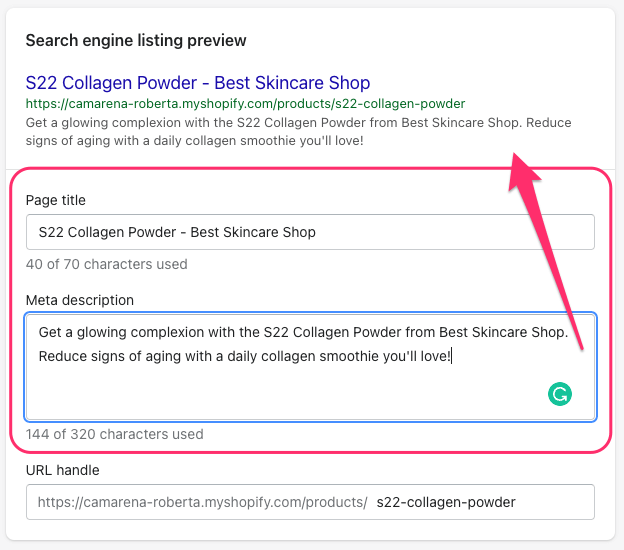Open the S22 Collagen Powder preview title link
The width and height of the screenshot is (624, 550).
tap(198, 83)
